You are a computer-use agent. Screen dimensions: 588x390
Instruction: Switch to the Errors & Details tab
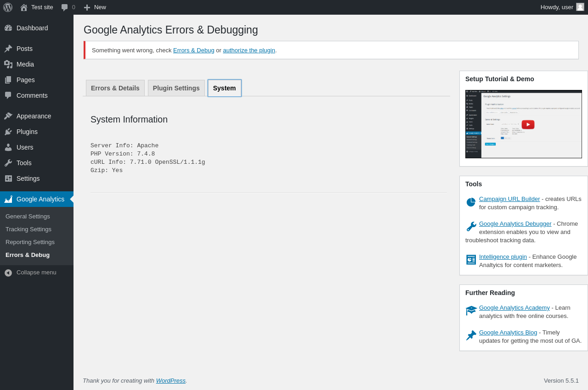click(115, 88)
